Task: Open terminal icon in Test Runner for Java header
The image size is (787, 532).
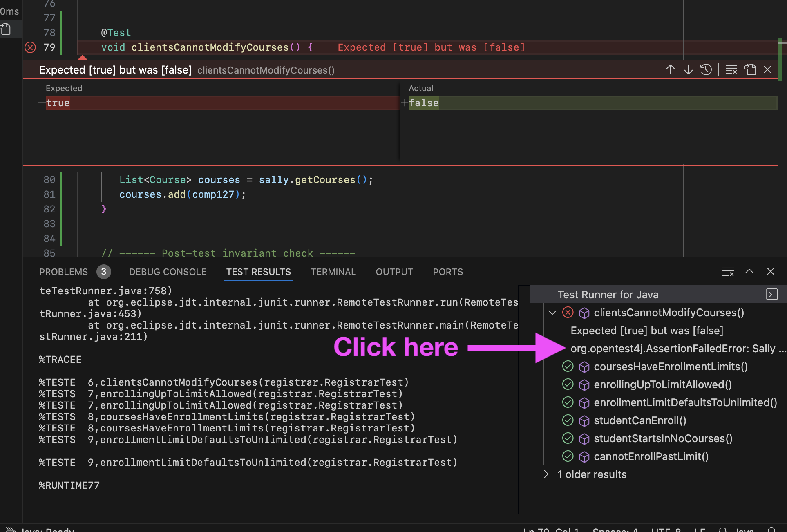Action: (771, 294)
